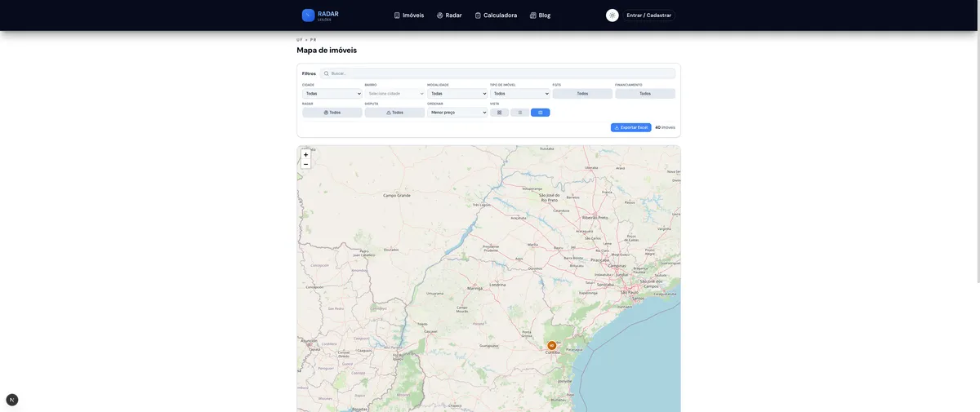Select the map view icon
The image size is (980, 412).
[x=541, y=113]
